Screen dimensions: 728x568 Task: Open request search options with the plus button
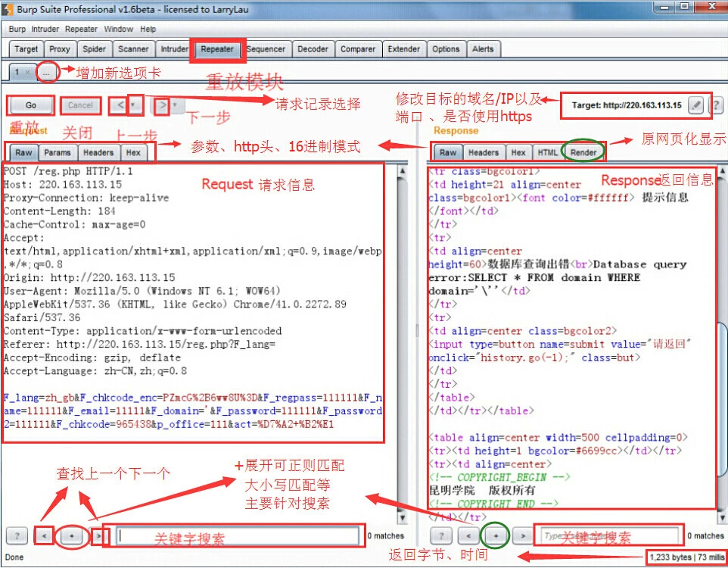tap(71, 536)
